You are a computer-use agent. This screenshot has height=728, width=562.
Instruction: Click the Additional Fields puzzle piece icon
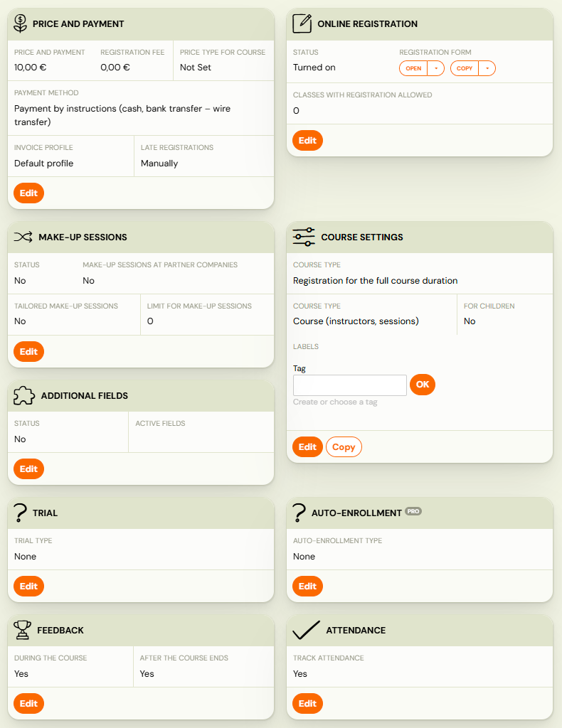24,395
